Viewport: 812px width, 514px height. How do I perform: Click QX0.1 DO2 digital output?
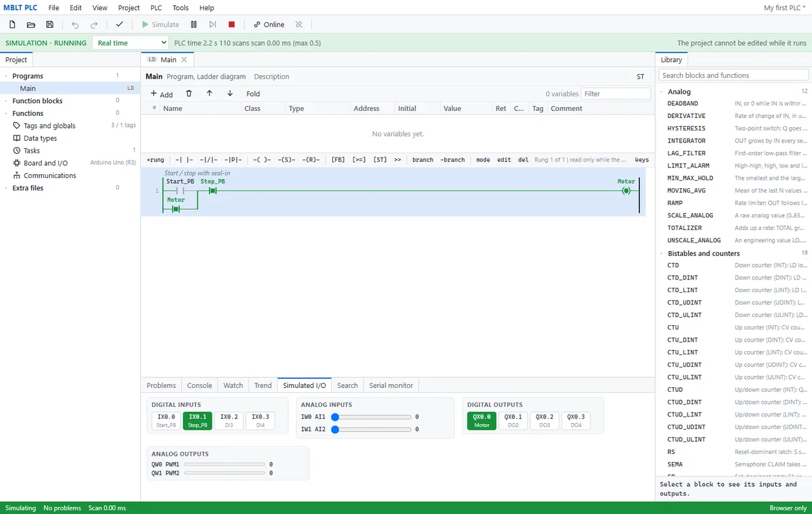(x=513, y=421)
